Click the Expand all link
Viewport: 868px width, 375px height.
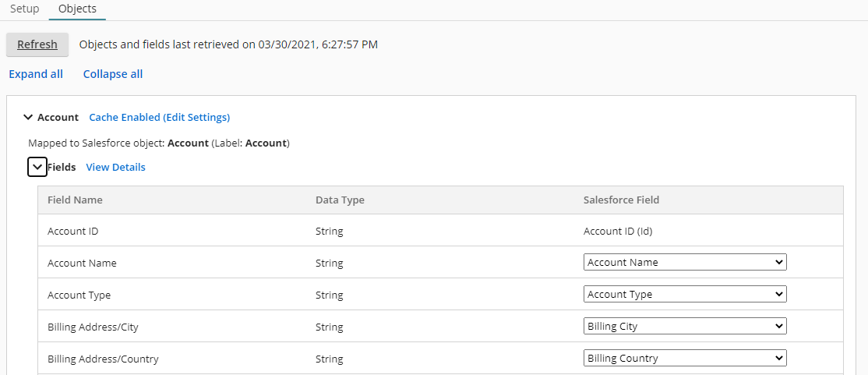[x=36, y=74]
